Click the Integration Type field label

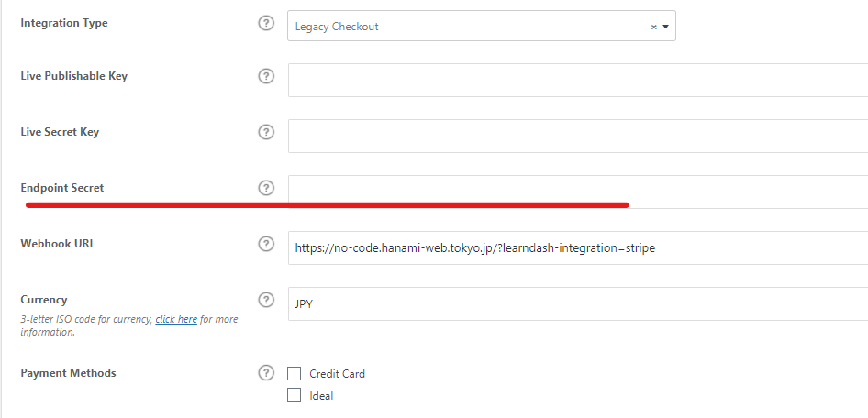pos(64,23)
